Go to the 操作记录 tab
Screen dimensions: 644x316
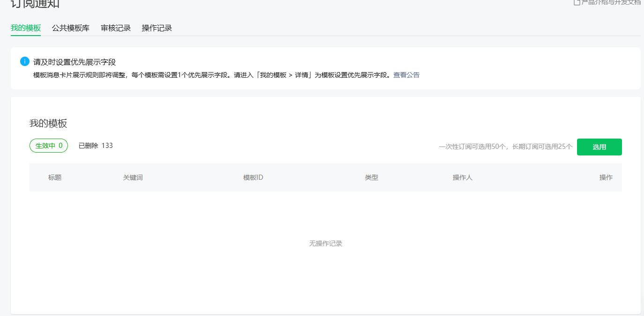[157, 28]
